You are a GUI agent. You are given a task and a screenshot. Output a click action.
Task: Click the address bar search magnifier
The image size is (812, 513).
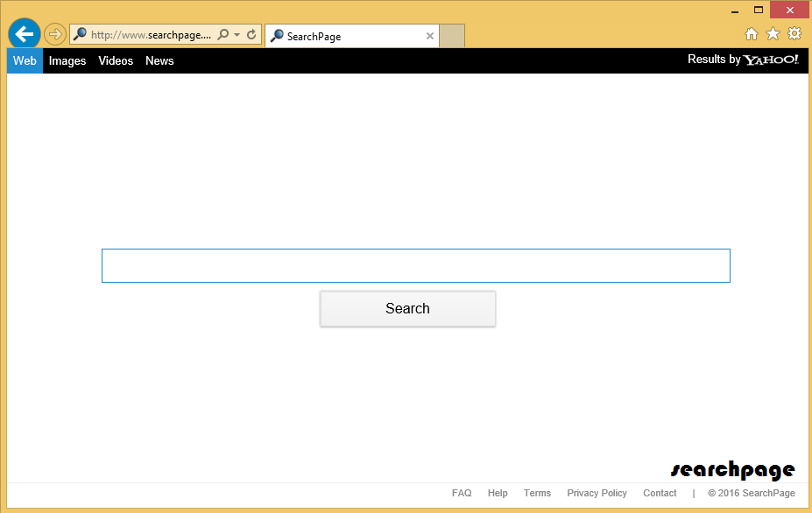point(223,35)
